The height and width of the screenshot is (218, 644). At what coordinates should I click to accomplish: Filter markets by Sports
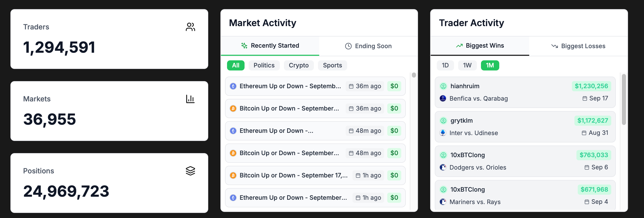[x=332, y=65]
